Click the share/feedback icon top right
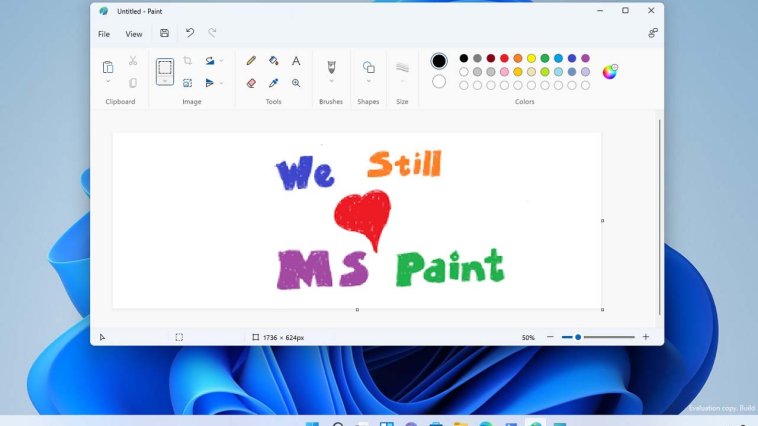 click(653, 33)
